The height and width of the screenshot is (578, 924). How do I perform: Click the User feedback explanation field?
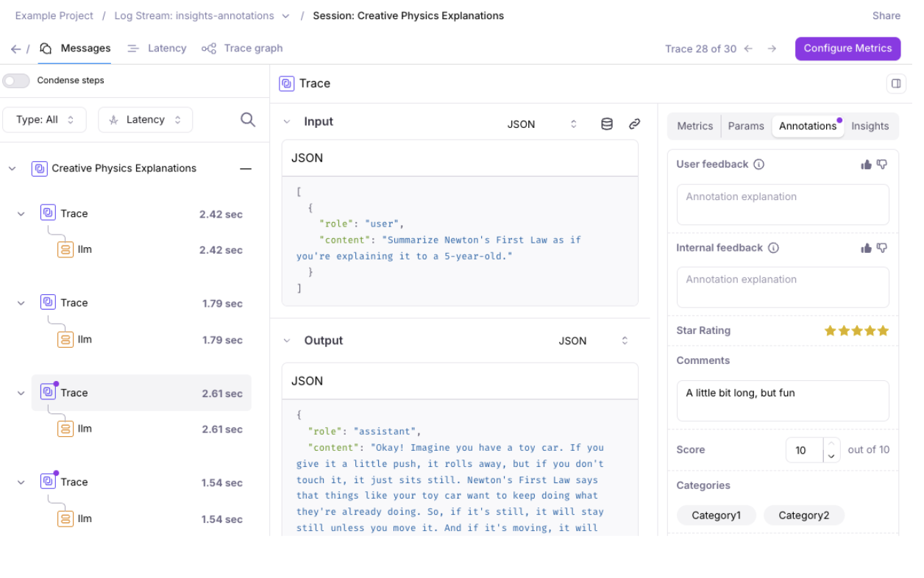tap(783, 204)
